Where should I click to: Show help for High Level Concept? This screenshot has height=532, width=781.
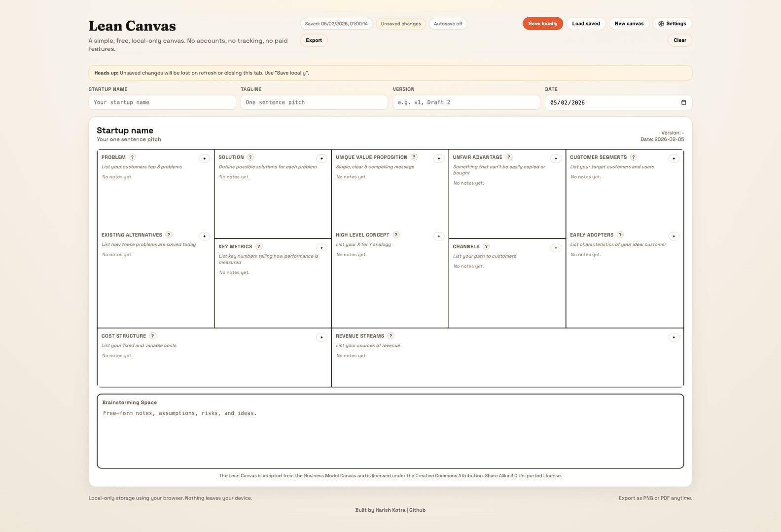point(396,235)
